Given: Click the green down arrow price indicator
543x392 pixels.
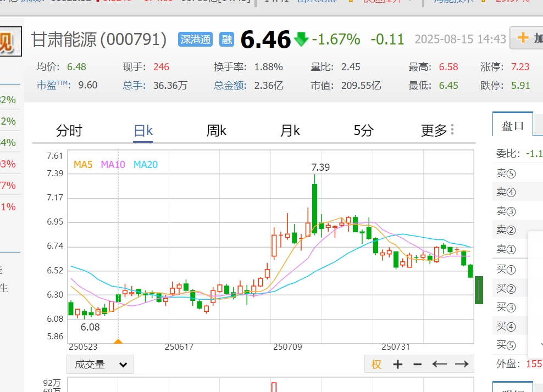Looking at the screenshot, I should tap(301, 39).
